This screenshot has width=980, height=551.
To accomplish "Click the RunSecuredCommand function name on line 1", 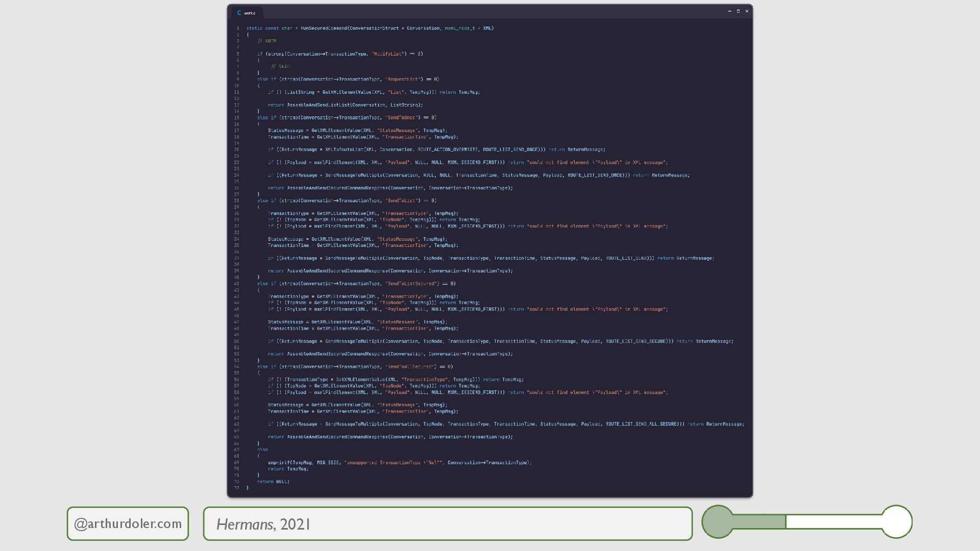I will click(x=324, y=29).
